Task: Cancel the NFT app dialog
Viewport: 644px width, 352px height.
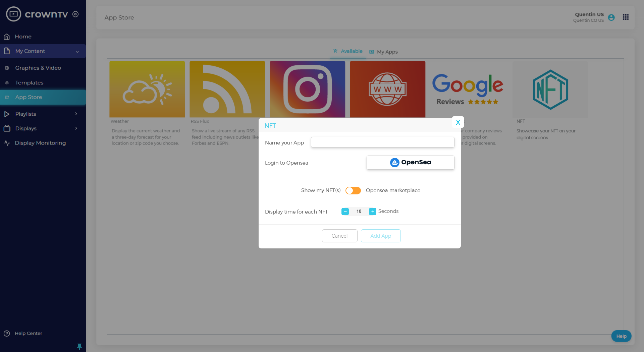Action: pyautogui.click(x=339, y=236)
